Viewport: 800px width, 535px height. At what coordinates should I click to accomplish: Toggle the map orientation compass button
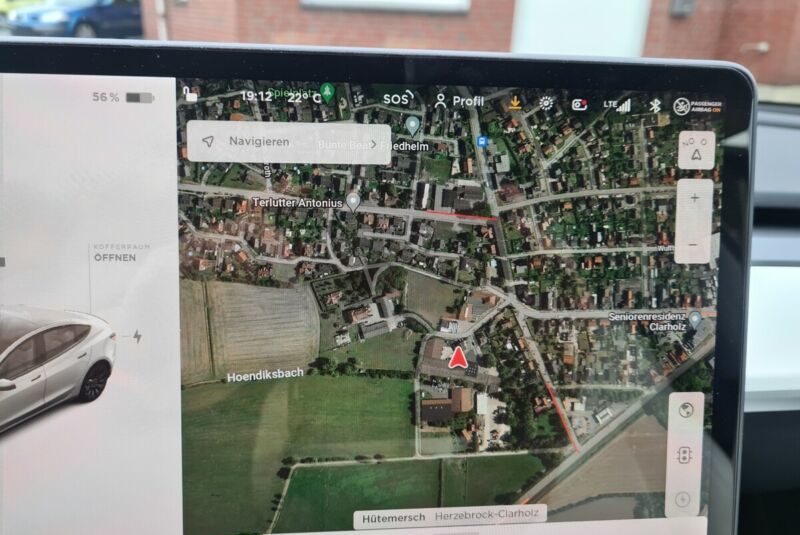pyautogui.click(x=696, y=149)
